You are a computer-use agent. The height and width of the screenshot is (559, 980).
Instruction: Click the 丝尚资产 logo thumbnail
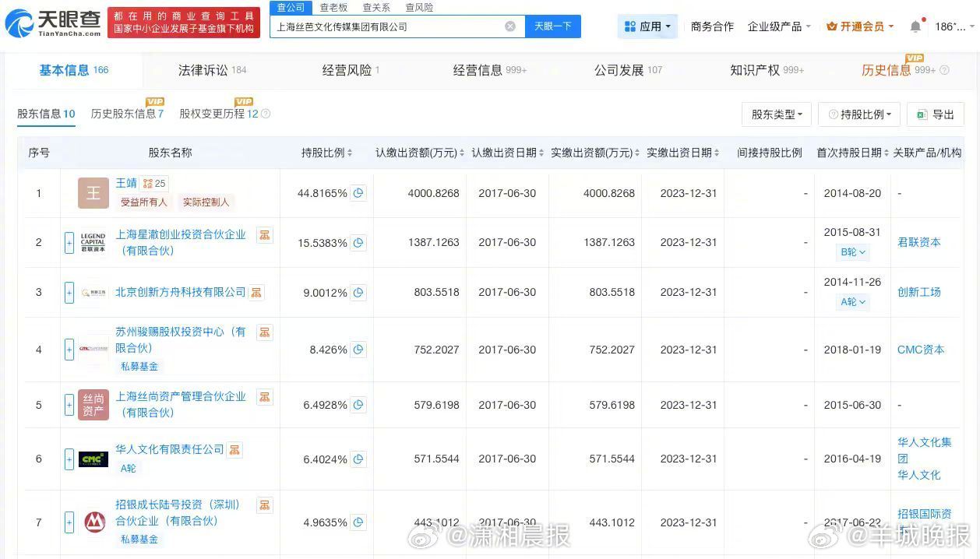(x=93, y=405)
